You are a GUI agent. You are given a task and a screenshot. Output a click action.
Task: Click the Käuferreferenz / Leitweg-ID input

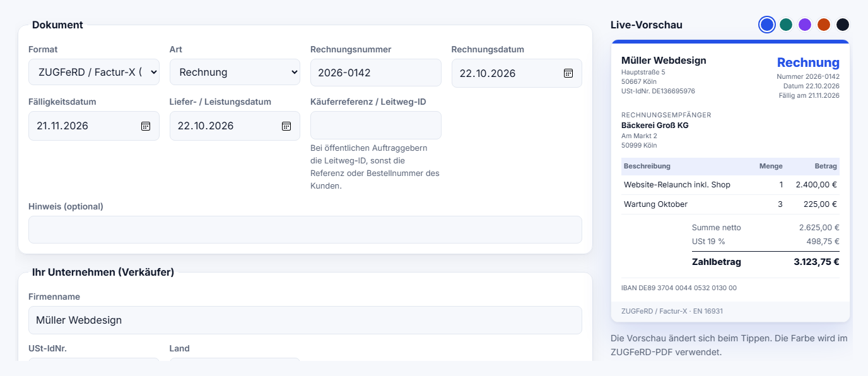[x=376, y=125]
